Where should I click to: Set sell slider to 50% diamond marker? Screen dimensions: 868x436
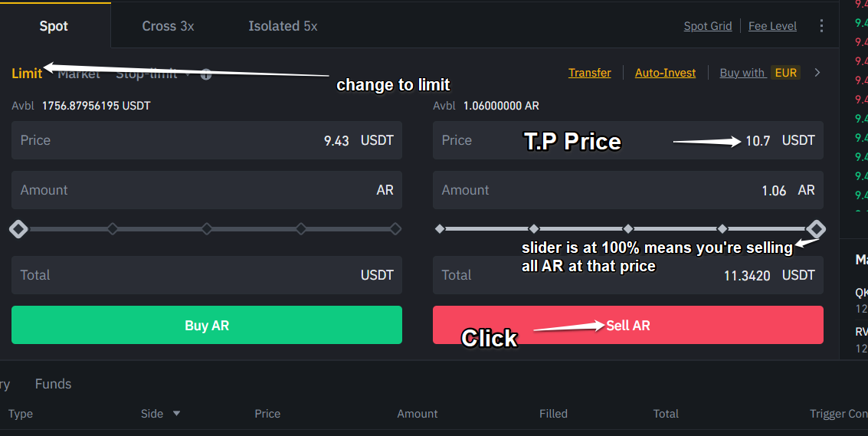(628, 228)
